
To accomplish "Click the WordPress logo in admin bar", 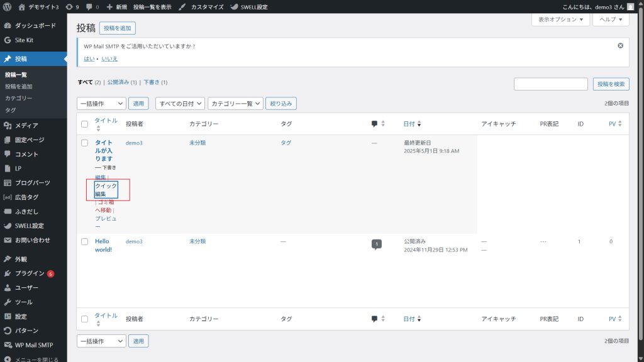I will pyautogui.click(x=8, y=7).
